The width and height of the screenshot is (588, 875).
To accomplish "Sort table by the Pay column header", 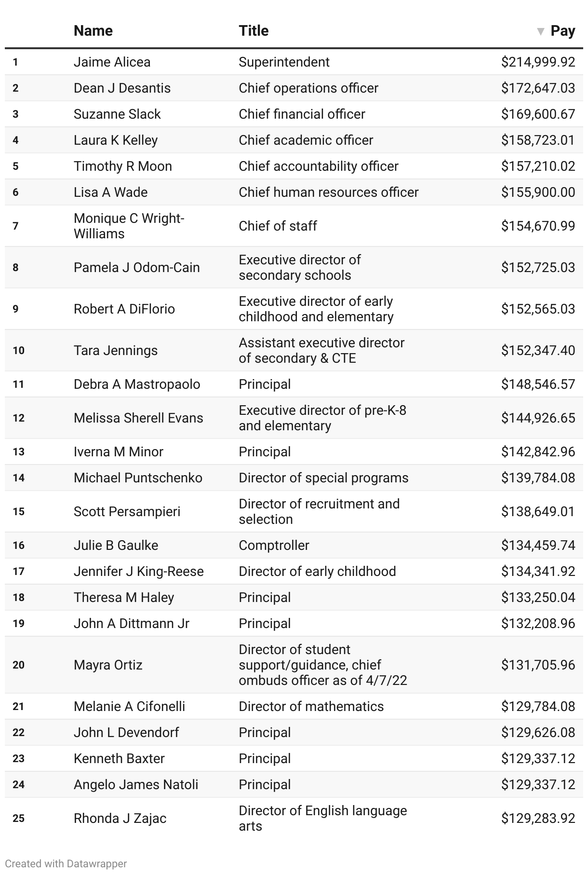I will [563, 31].
